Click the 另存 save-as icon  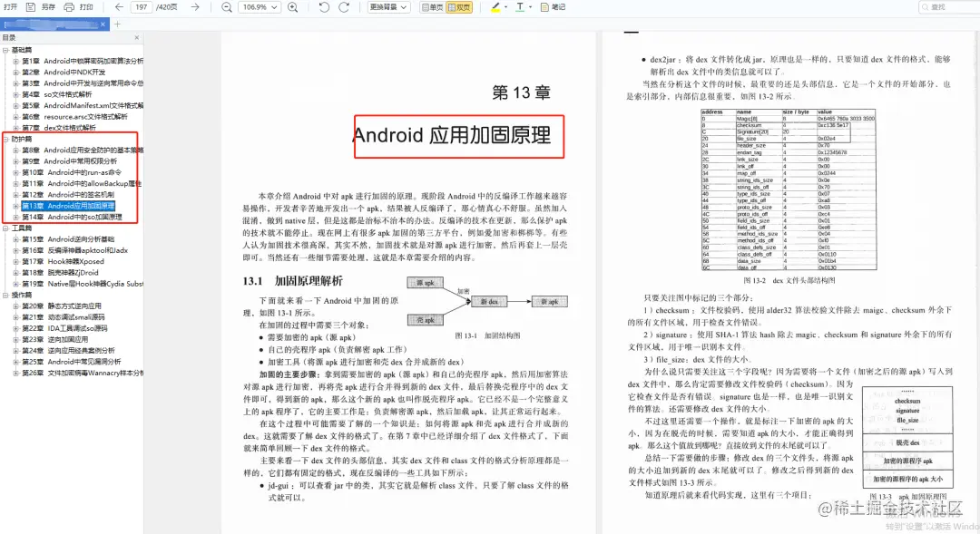click(31, 7)
